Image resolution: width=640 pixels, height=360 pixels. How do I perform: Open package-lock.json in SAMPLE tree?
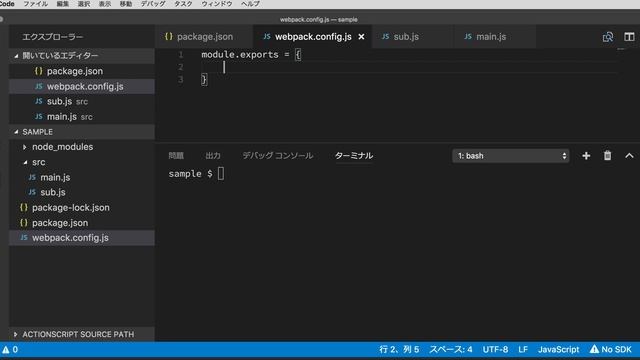click(x=82, y=207)
